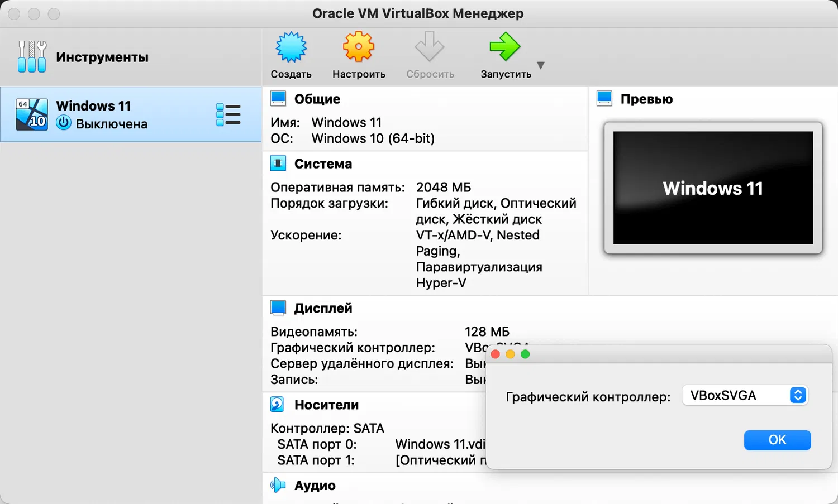Click the power state icon beside Выключена

(x=64, y=123)
